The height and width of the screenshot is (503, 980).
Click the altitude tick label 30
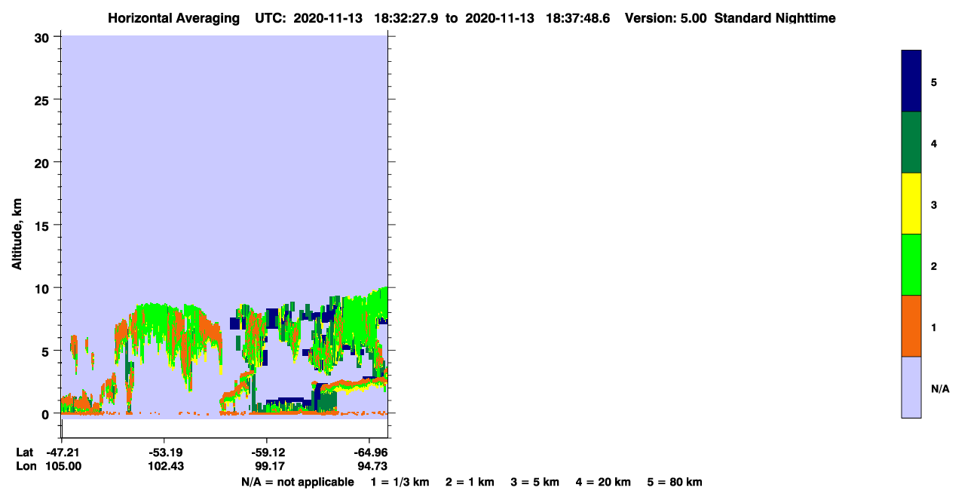43,37
